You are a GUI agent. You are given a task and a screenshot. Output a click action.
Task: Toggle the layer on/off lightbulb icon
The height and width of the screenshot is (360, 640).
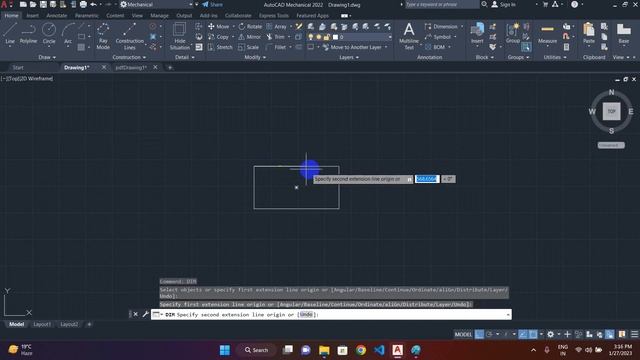[x=311, y=37]
